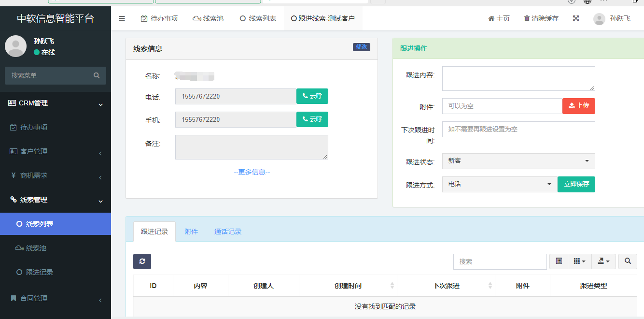Click the hamburger sidebar toggle icon

[x=122, y=18]
